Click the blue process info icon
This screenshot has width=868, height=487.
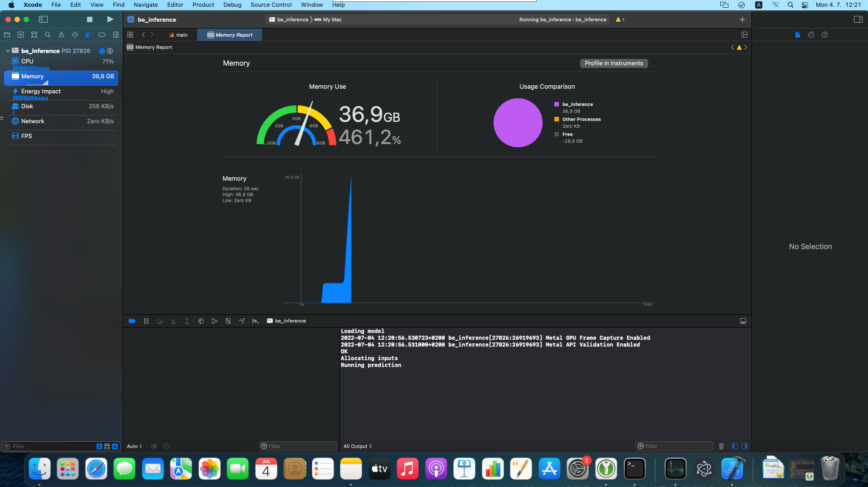pos(102,51)
